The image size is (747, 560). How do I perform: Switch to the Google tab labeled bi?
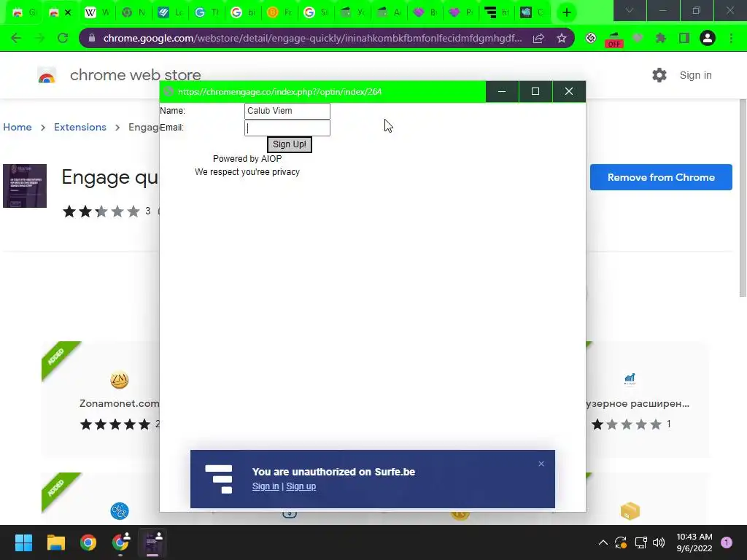pos(243,13)
